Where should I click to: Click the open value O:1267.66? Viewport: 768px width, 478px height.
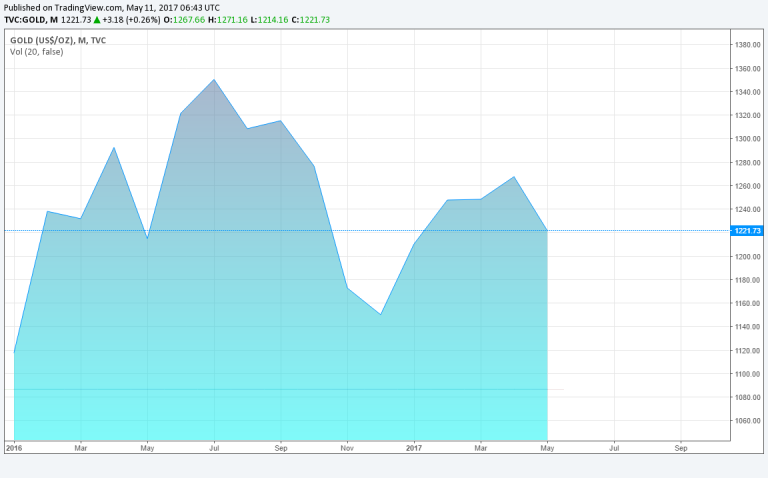click(184, 20)
